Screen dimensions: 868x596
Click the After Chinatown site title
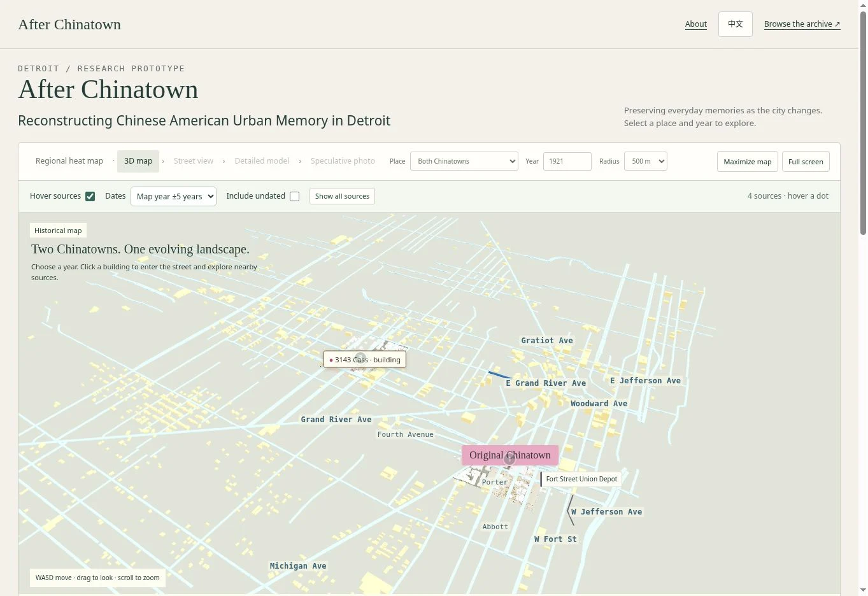pos(69,24)
